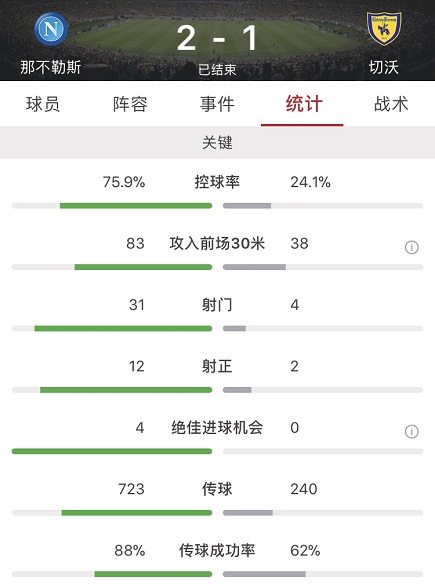
Task: Click the green 绝佳进球机会 bar
Action: [x=112, y=451]
